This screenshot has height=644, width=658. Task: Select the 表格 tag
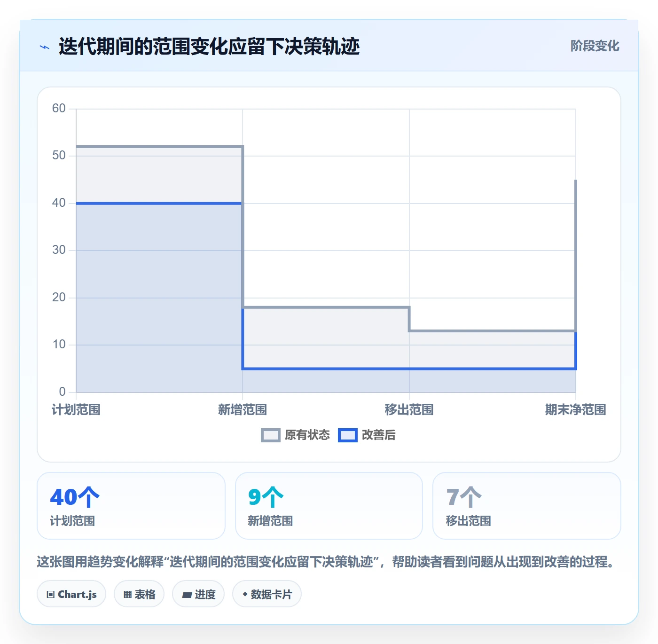click(139, 594)
